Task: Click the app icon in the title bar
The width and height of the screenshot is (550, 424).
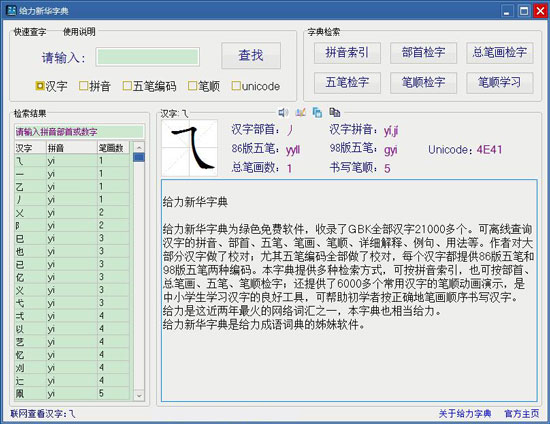Action: (x=11, y=11)
